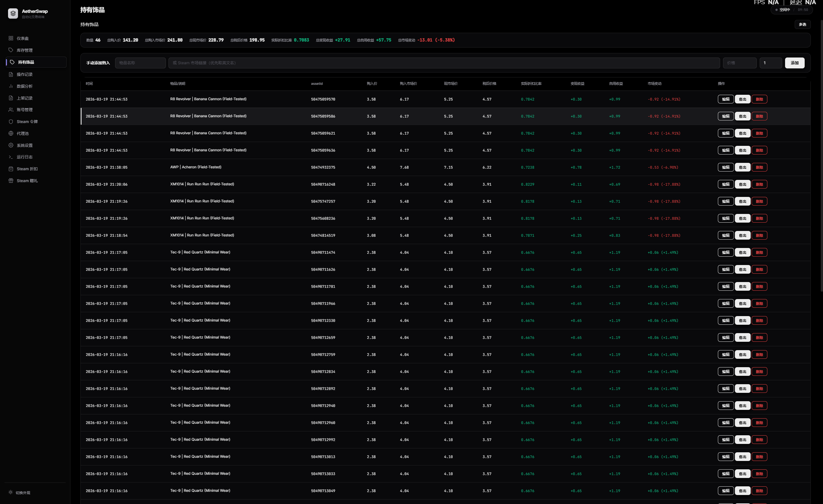Select the 代理池 globe icon
Screen dimensions: 823x504
[11, 134]
